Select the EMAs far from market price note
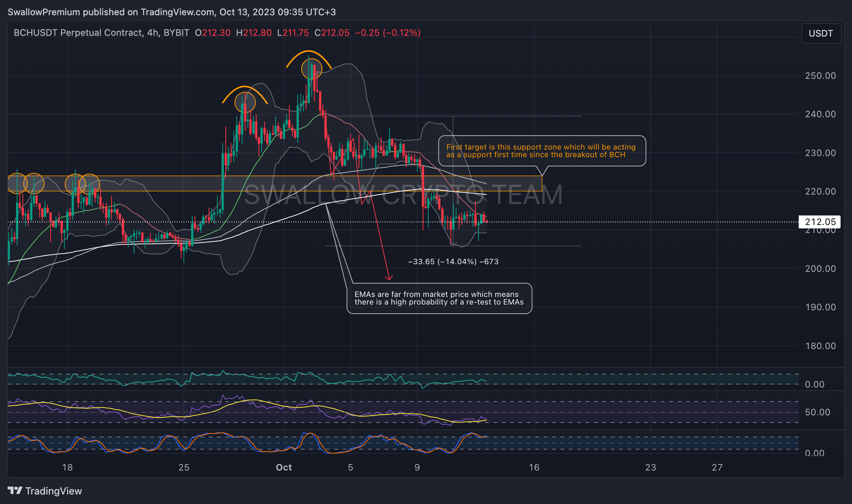This screenshot has width=852, height=504. coord(439,298)
